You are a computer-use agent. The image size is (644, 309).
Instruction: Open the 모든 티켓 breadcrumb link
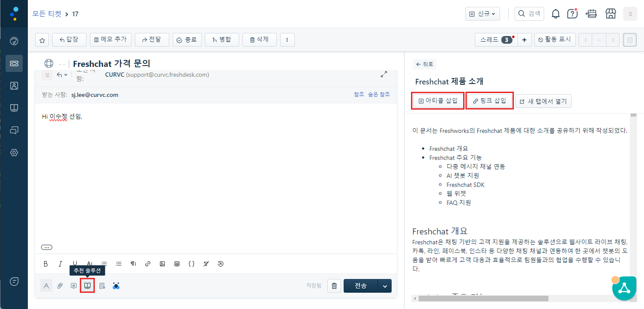[x=47, y=14]
